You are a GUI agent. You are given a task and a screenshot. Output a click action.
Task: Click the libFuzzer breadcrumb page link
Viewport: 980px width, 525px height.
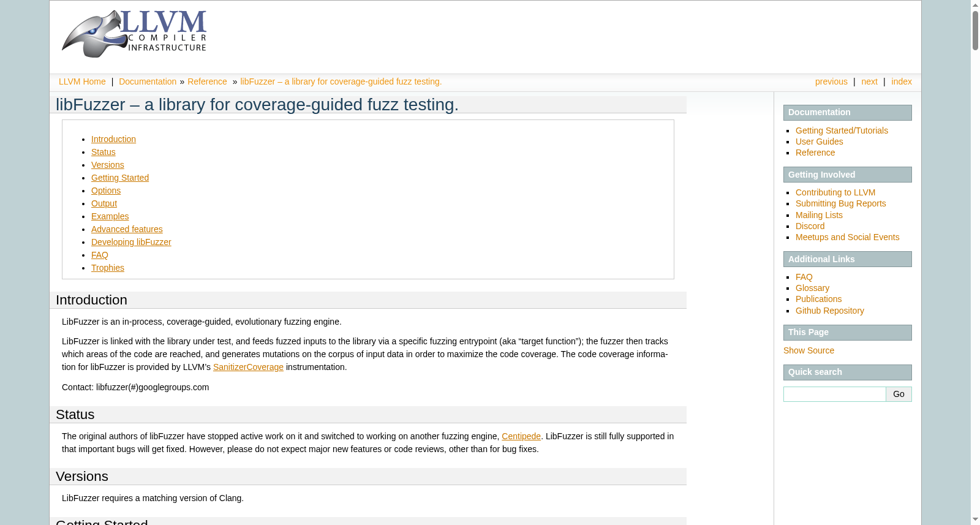click(x=341, y=81)
